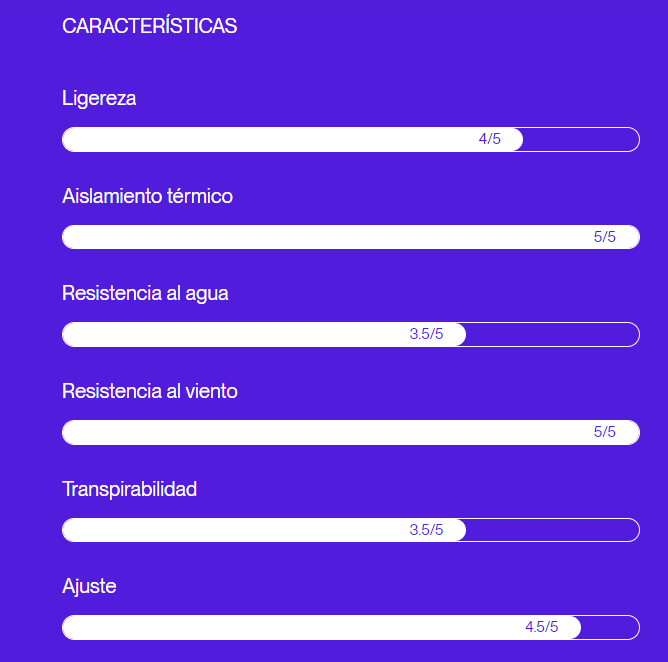The height and width of the screenshot is (662, 668).
Task: Select the Aislamiento térmico label
Action: tap(147, 196)
